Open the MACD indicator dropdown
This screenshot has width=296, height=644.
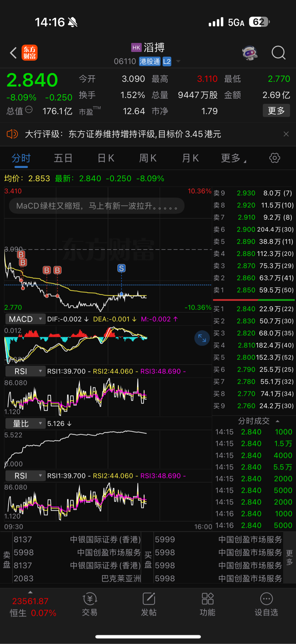pos(25,319)
